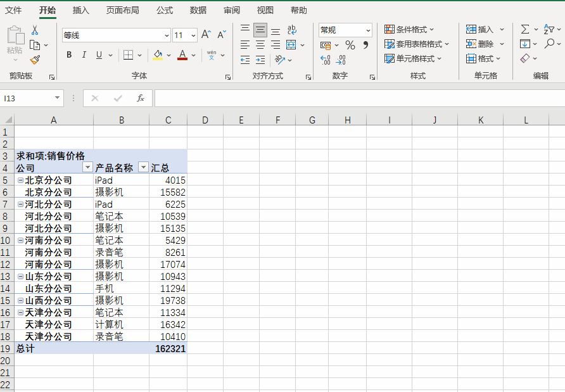Select all cells corner button

(7, 120)
